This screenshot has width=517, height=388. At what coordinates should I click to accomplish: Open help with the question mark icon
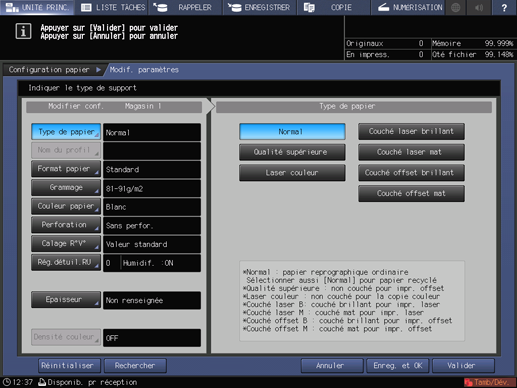pyautogui.click(x=504, y=7)
